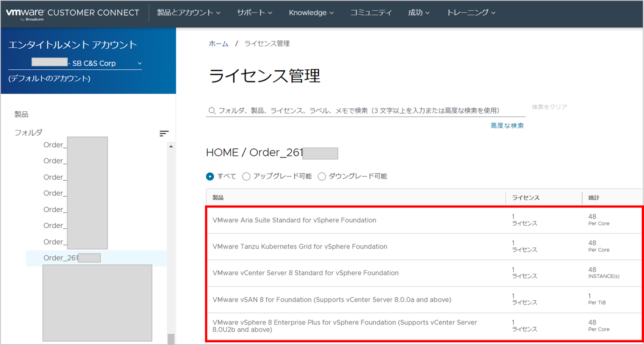This screenshot has height=345, width=644.
Task: Click the folder list scroll up arrow
Action: click(171, 147)
